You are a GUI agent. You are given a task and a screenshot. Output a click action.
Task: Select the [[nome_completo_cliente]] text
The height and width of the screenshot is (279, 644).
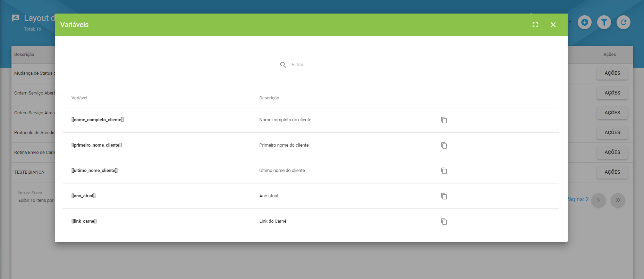point(98,120)
